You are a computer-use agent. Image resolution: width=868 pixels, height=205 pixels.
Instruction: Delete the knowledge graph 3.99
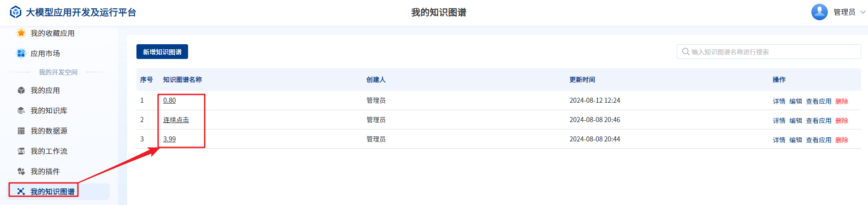coord(841,140)
